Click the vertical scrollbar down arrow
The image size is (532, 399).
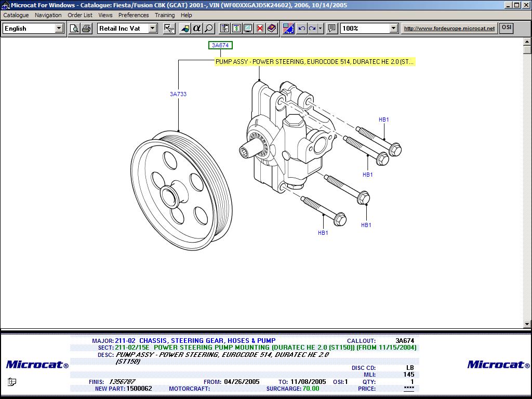pyautogui.click(x=527, y=324)
